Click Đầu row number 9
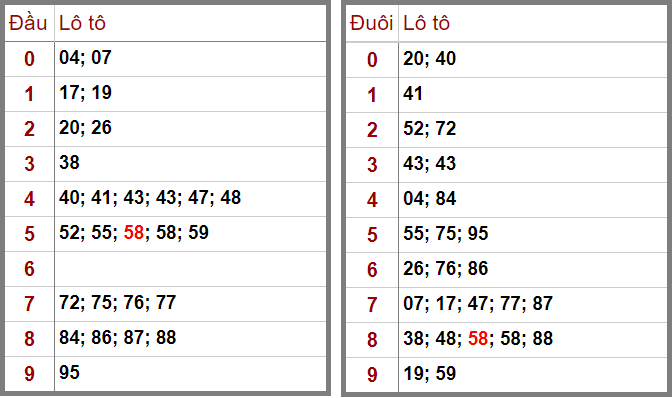The height and width of the screenshot is (398, 672). (29, 374)
